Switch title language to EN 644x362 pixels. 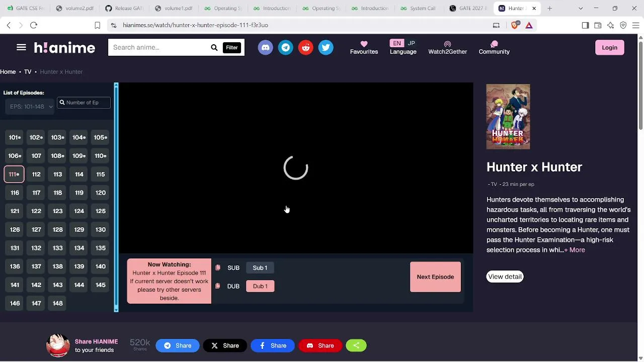(x=397, y=43)
